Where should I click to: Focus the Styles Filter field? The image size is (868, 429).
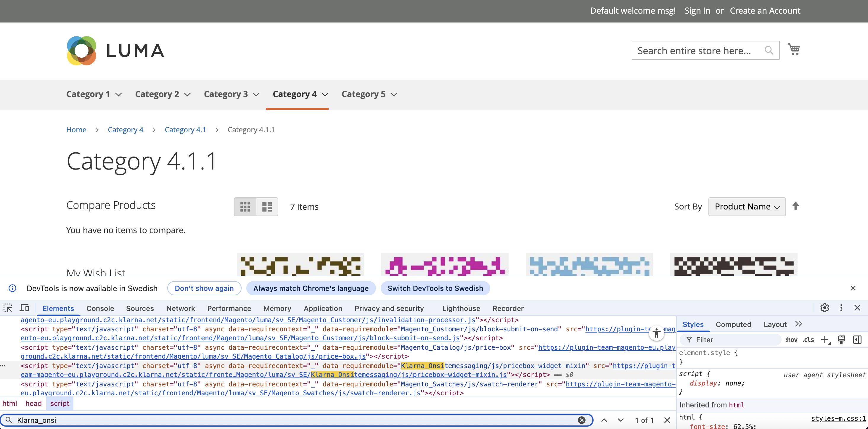coord(731,340)
